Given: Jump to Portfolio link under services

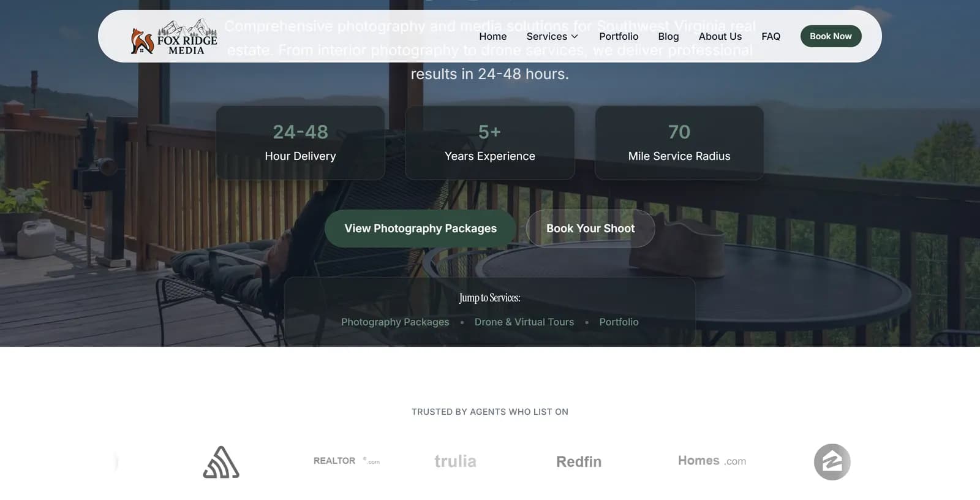Looking at the screenshot, I should (x=619, y=322).
